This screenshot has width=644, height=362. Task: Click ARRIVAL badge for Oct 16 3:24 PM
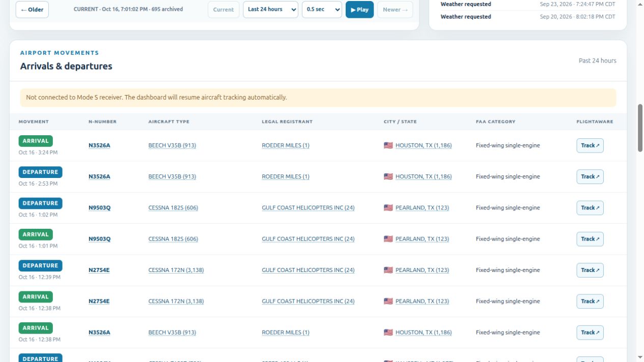[x=36, y=141]
